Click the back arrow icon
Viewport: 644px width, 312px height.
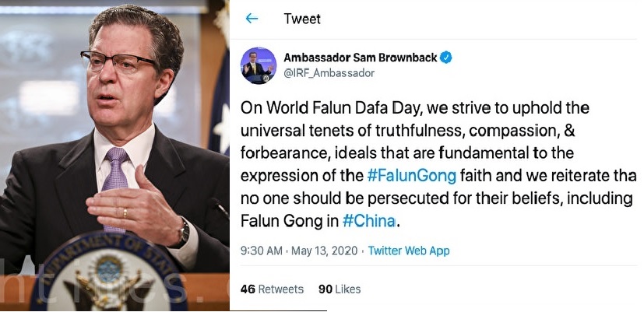(x=252, y=19)
